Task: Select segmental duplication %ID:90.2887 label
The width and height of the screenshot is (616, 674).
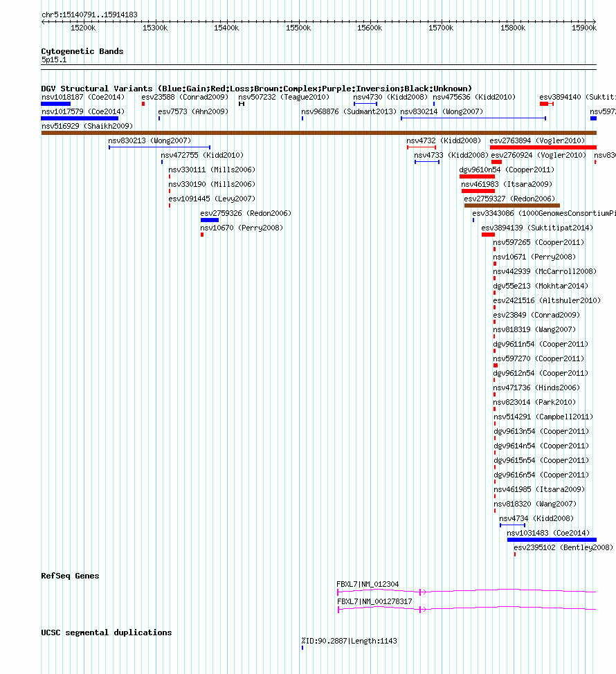Action: pos(349,641)
